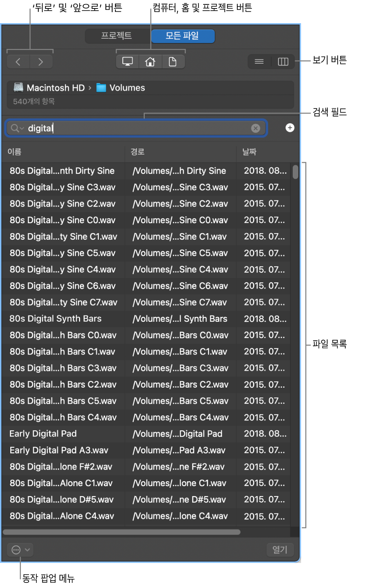Click path /Volumes/...Sine C7.wav
Screen dimensions: 382x588
coord(180,303)
